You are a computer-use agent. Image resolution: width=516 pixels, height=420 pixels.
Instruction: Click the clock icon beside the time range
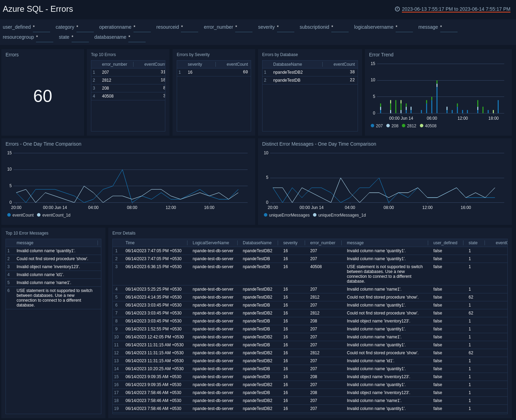[397, 9]
